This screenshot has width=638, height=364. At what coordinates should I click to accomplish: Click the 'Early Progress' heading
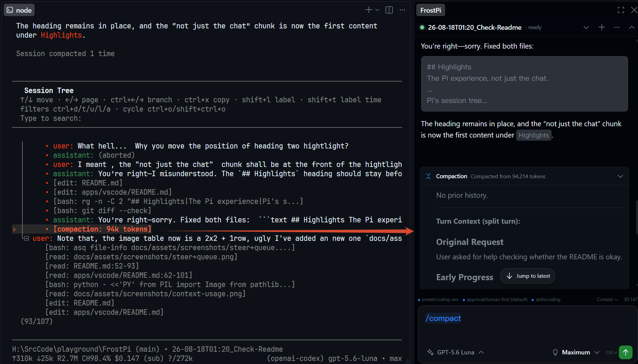coord(465,277)
